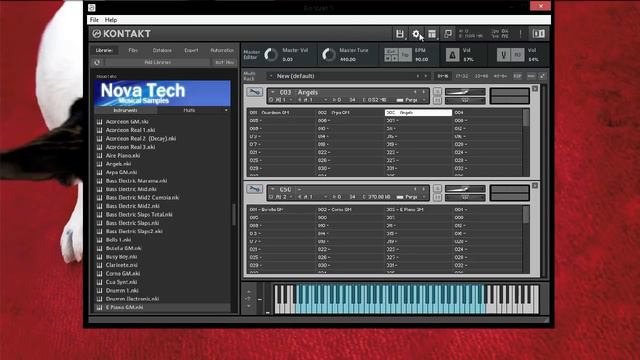640x360 pixels.
Task: Select Angels.nki in library list
Action: 118,164
